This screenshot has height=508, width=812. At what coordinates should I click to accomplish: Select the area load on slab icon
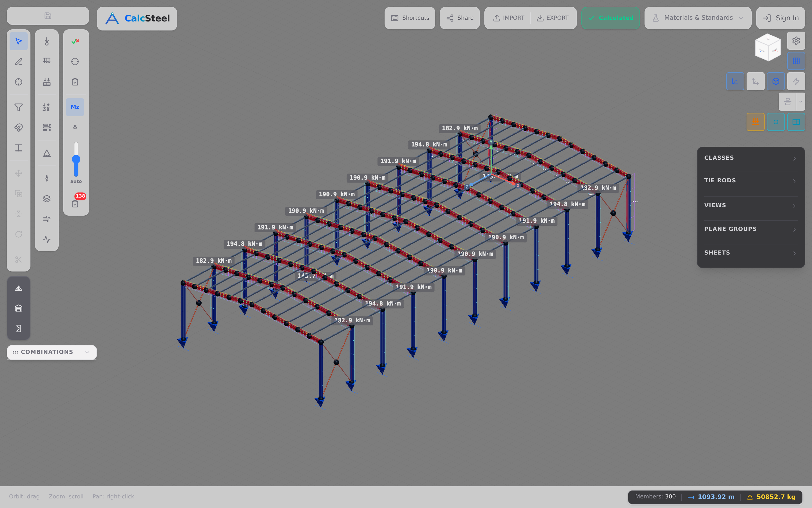coord(47,82)
